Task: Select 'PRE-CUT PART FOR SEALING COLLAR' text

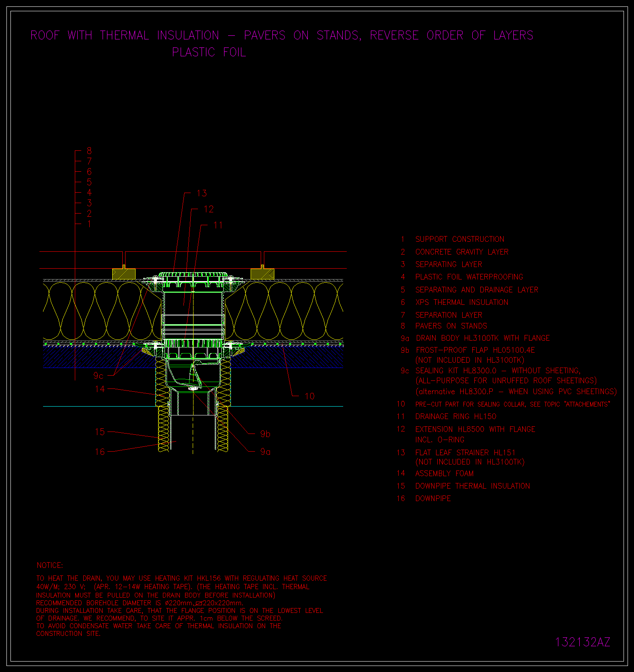Action: [x=513, y=405]
